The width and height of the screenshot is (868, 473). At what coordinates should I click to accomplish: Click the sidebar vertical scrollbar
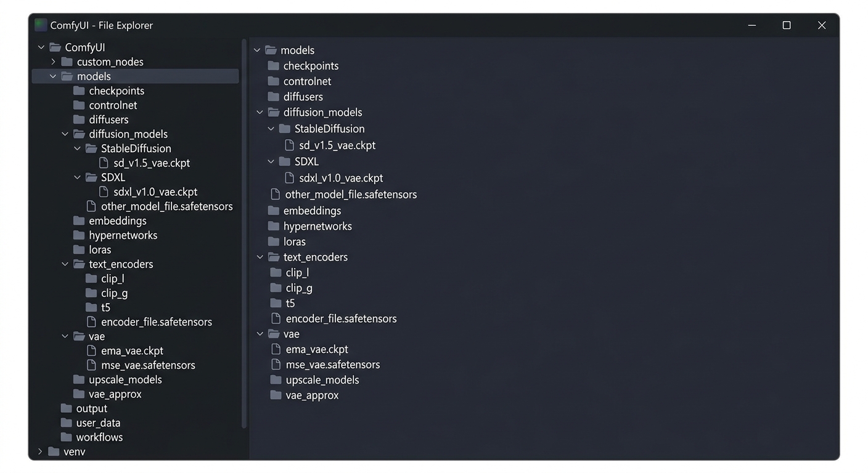tap(244, 234)
